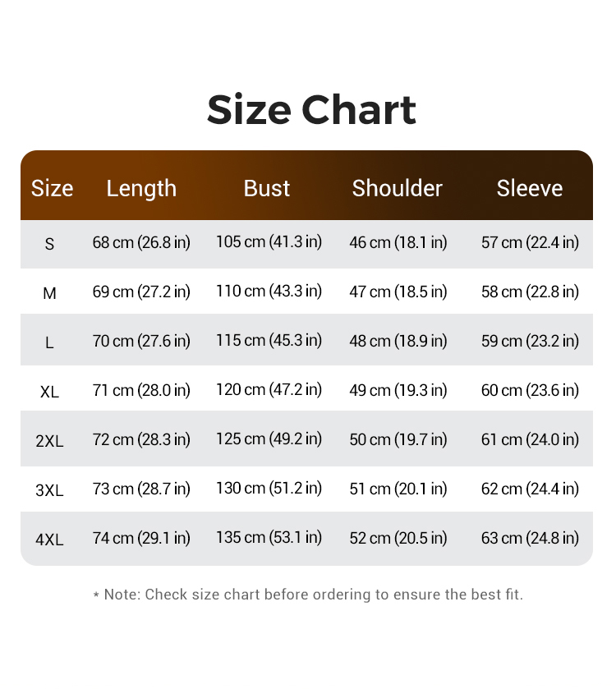Screen dimensions: 616x689
Task: Click the 48 cm (18.9 in) shoulder cell
Action: click(x=398, y=341)
